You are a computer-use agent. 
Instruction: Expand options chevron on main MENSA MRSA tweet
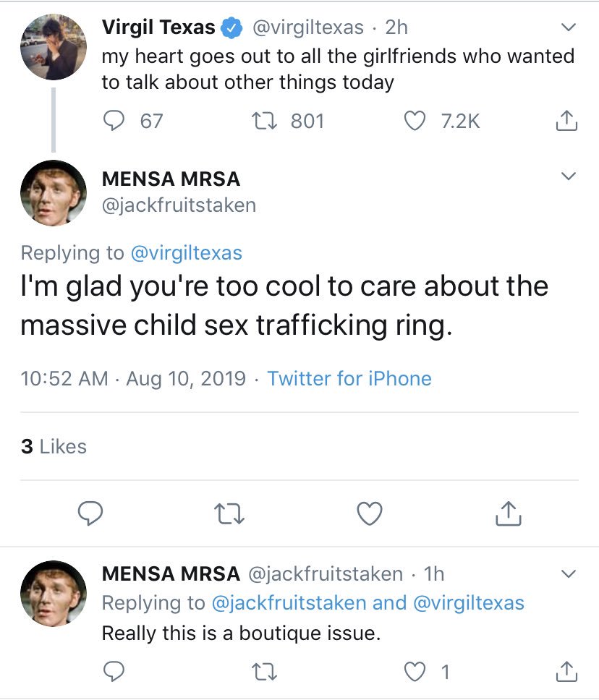coord(569,177)
